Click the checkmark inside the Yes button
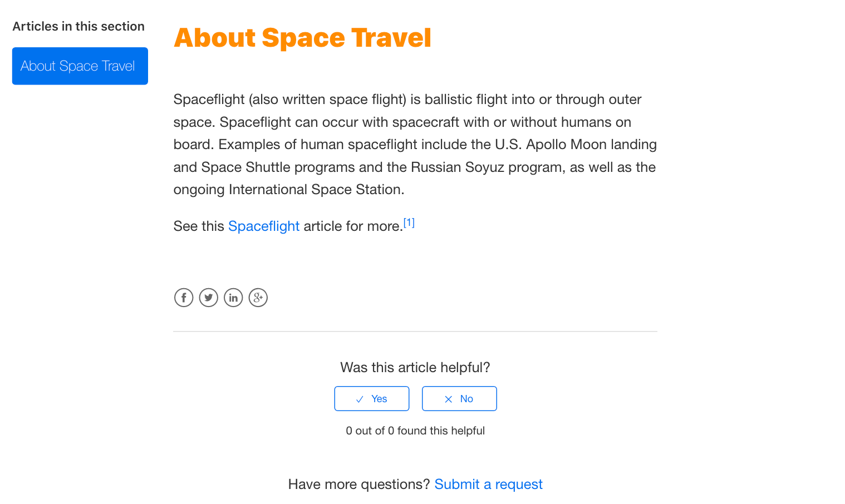The width and height of the screenshot is (845, 504). point(360,399)
